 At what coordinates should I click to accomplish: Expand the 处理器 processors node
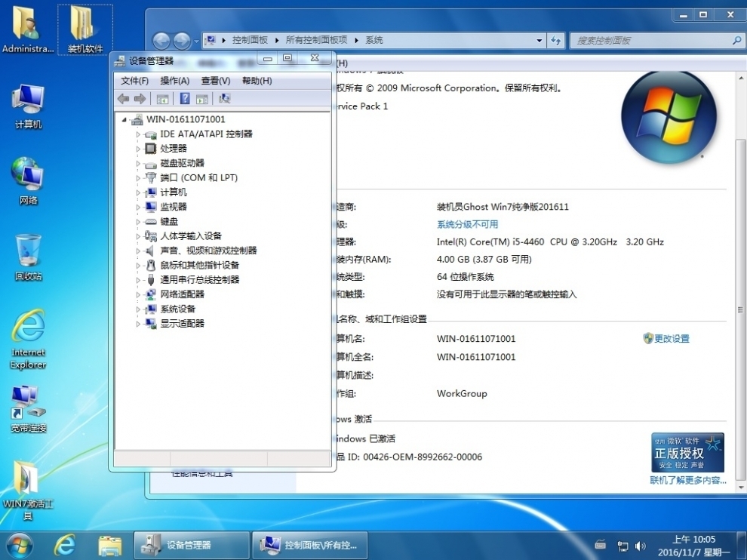coord(138,149)
